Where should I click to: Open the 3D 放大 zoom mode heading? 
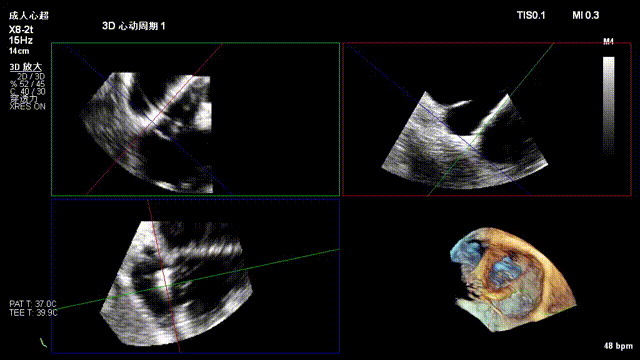(x=26, y=67)
